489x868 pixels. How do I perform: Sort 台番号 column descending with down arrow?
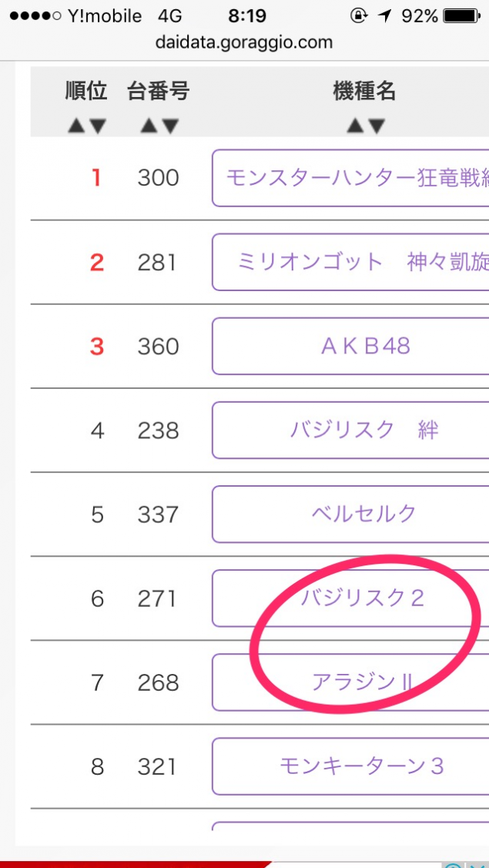coord(170,127)
